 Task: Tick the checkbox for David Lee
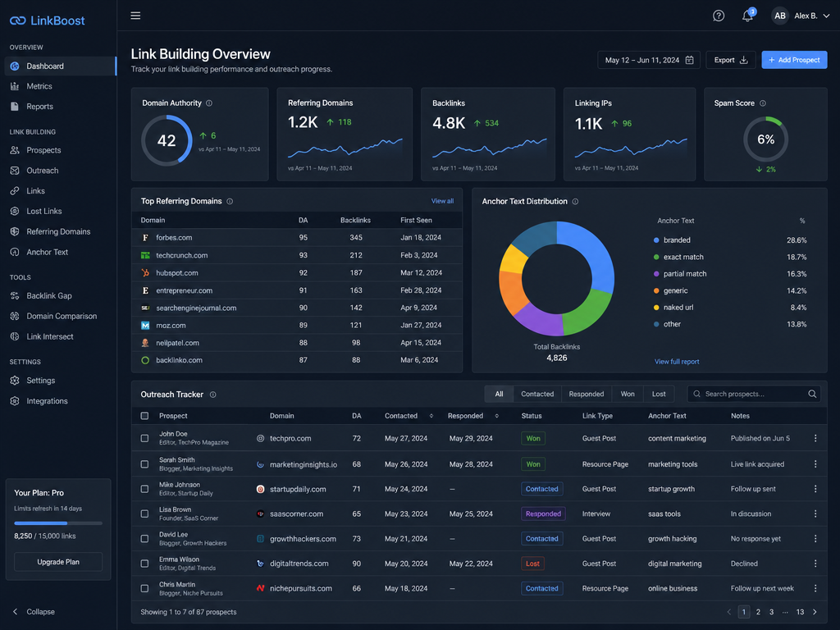(144, 539)
